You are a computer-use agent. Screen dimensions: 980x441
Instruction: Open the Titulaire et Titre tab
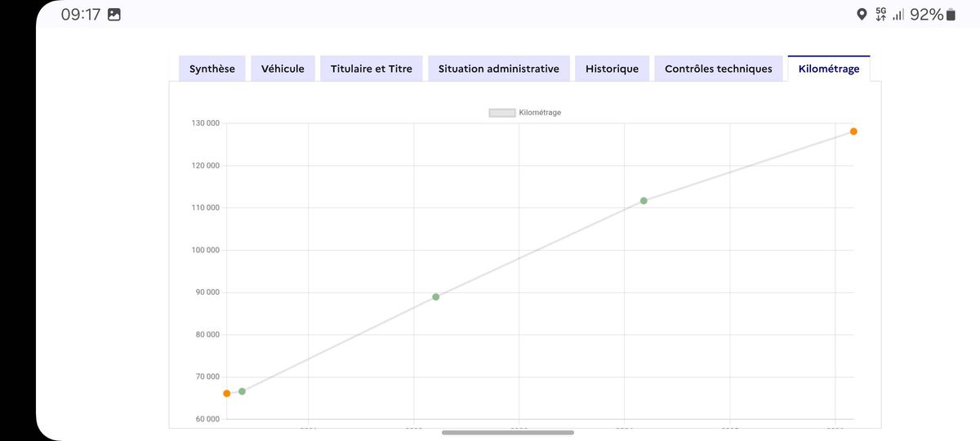pos(372,69)
